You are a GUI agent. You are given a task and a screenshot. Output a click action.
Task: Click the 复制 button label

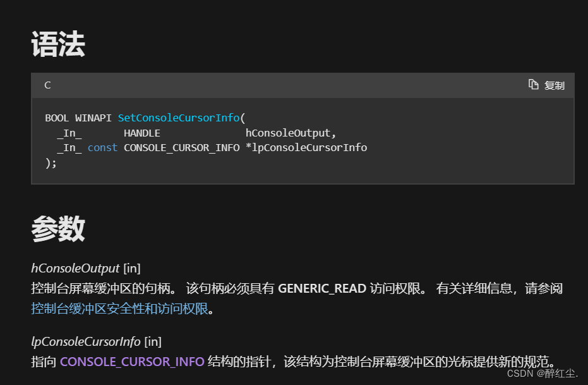[555, 85]
